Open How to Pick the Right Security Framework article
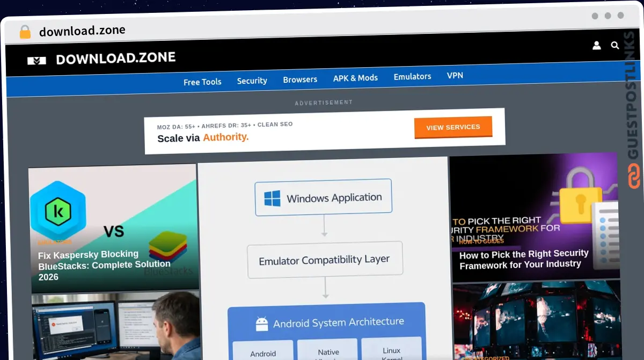 click(524, 259)
